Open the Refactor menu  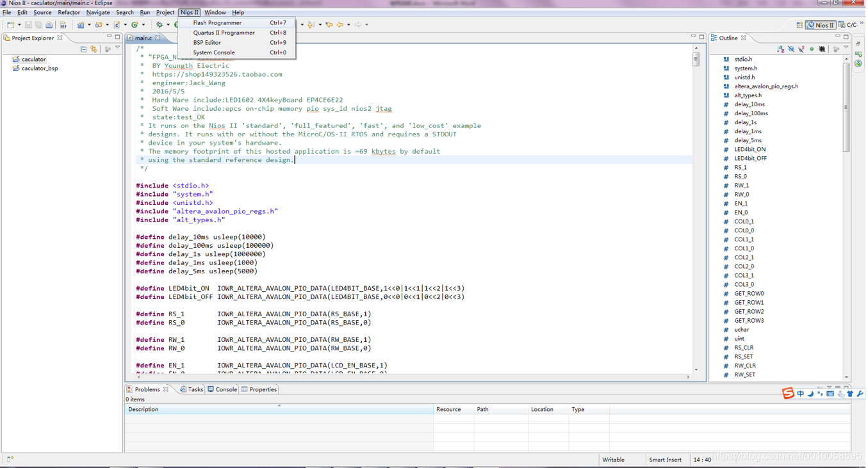[x=69, y=12]
